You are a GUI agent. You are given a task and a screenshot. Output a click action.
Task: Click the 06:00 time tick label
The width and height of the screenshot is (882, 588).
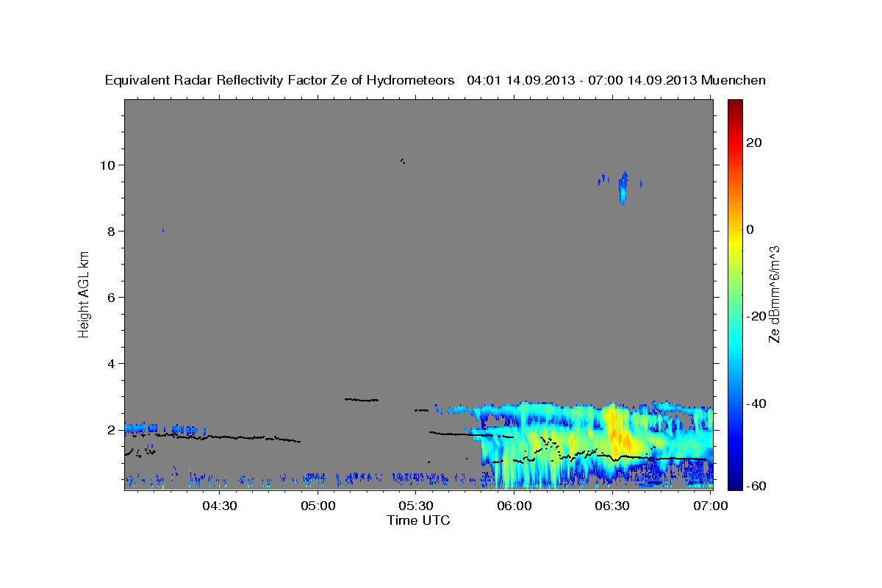(x=514, y=506)
